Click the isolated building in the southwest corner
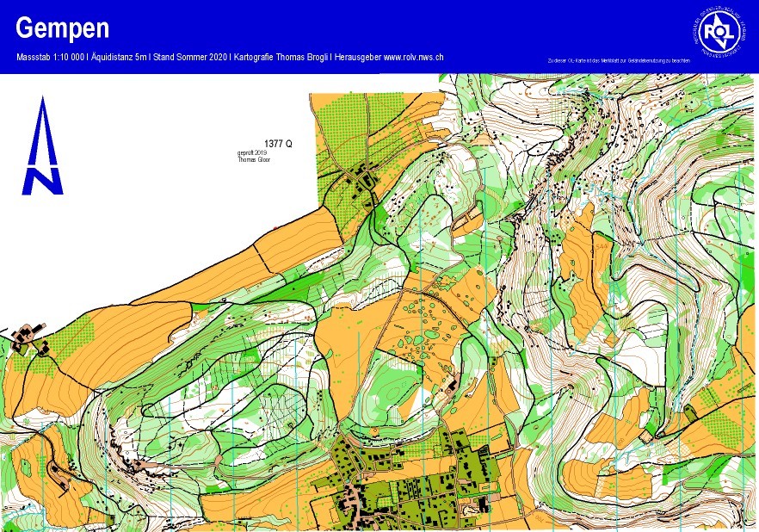The image size is (759, 532). coord(60,475)
